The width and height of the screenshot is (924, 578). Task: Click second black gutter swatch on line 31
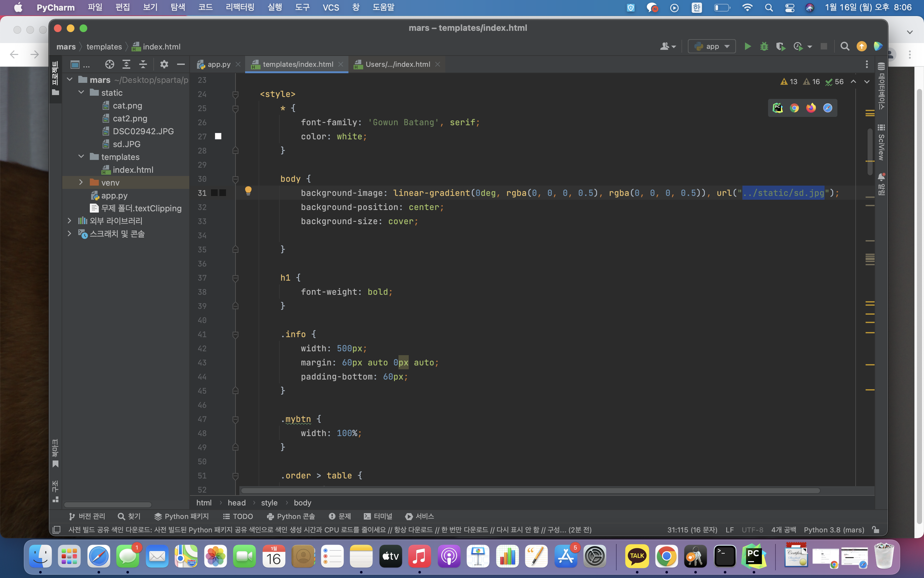pos(223,193)
